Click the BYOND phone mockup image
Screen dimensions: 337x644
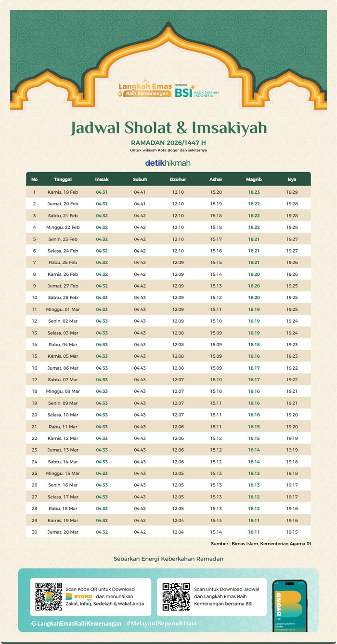tap(289, 605)
